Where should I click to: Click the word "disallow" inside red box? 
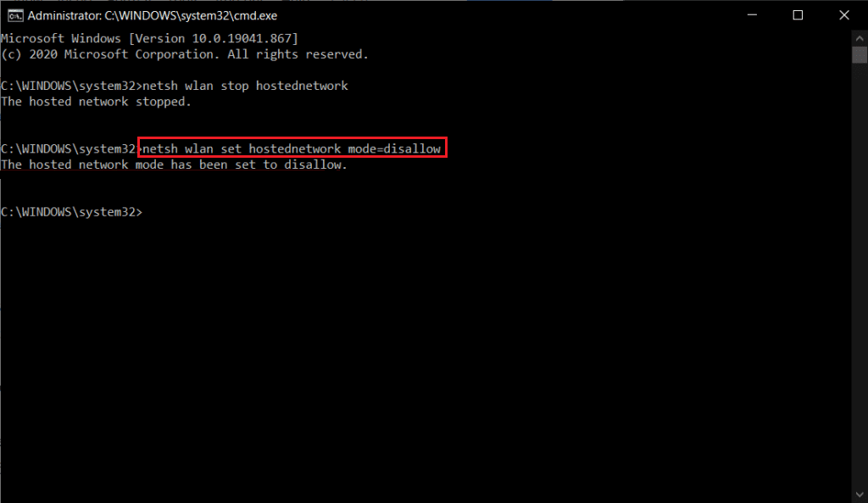(x=412, y=148)
